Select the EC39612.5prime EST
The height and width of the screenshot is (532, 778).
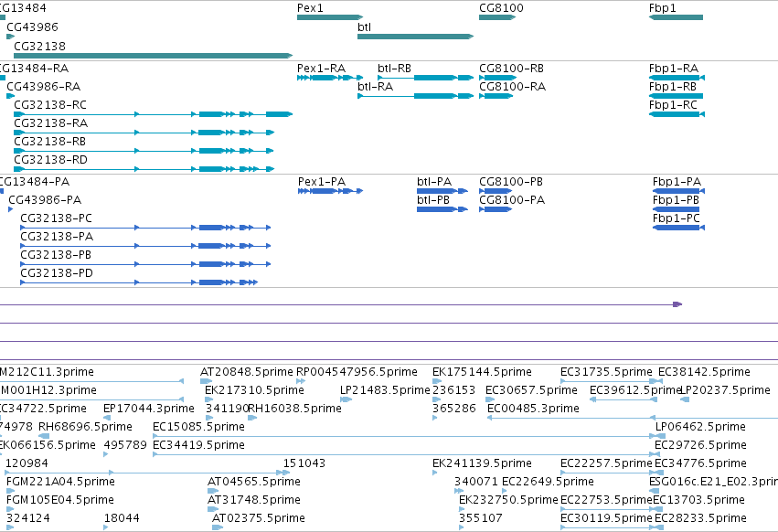click(623, 399)
